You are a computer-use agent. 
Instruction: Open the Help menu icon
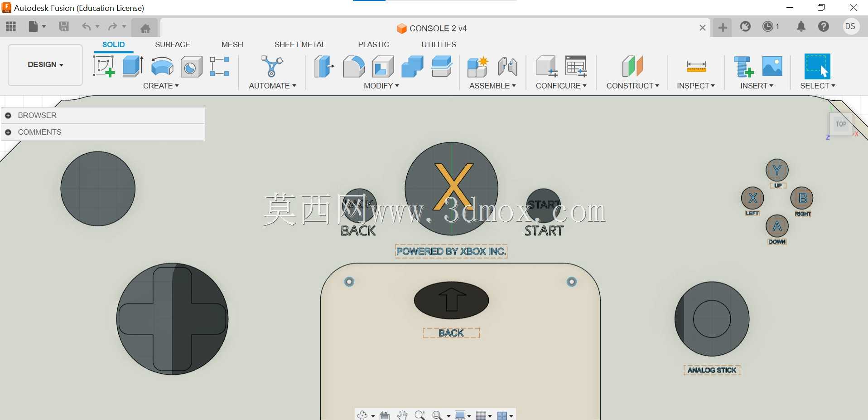824,26
